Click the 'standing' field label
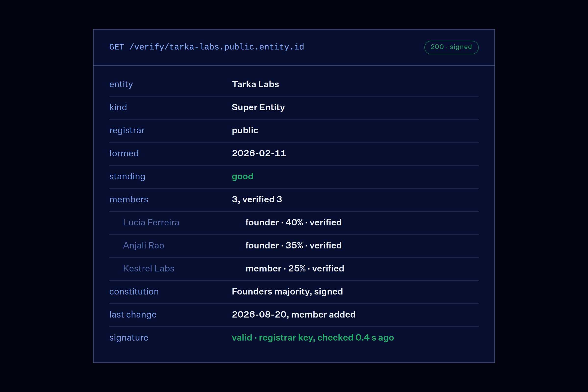This screenshot has width=588, height=392. point(127,176)
